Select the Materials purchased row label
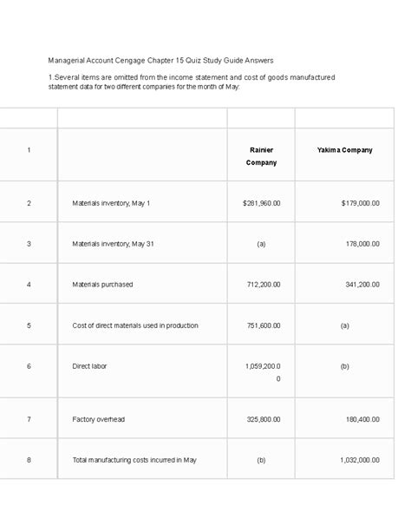The width and height of the screenshot is (411, 532). [102, 285]
